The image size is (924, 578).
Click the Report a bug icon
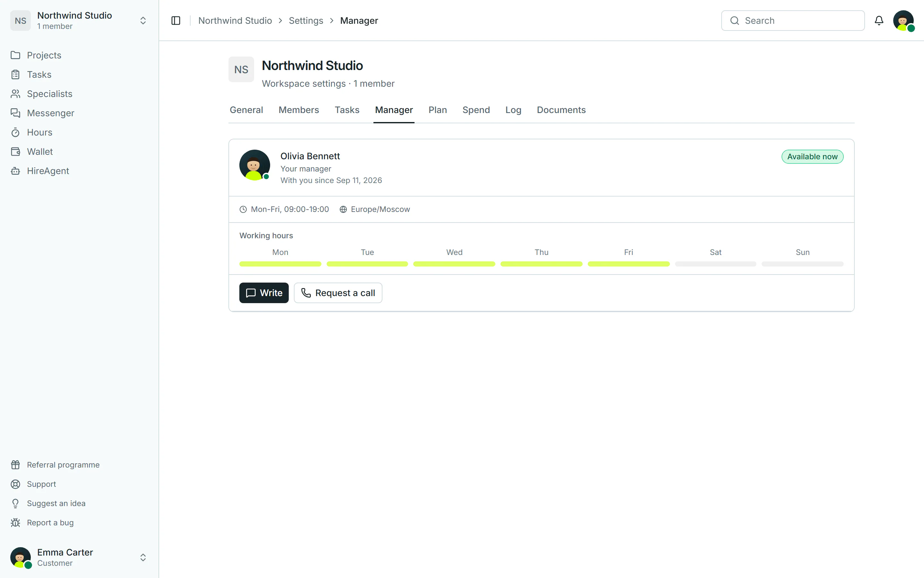tap(15, 522)
